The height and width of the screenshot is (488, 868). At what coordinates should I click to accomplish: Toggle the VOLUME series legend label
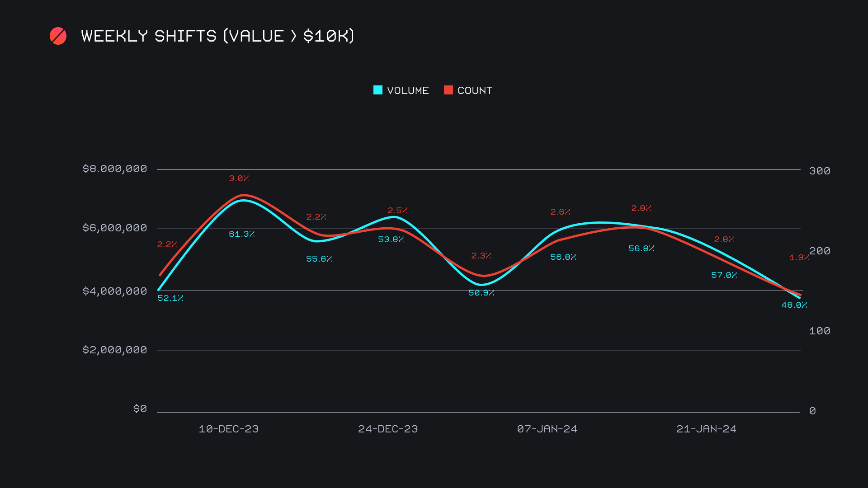pyautogui.click(x=408, y=91)
